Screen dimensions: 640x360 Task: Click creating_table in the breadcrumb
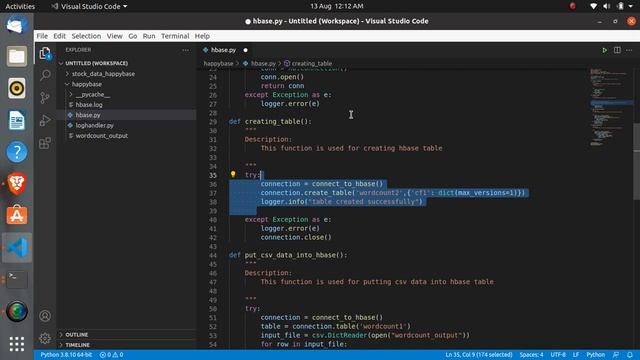[311, 64]
